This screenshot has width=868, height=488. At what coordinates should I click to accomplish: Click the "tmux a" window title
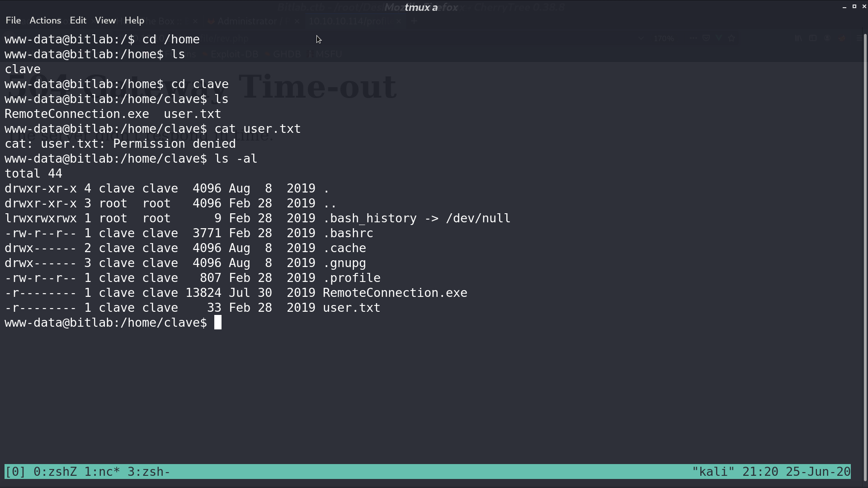tap(421, 7)
